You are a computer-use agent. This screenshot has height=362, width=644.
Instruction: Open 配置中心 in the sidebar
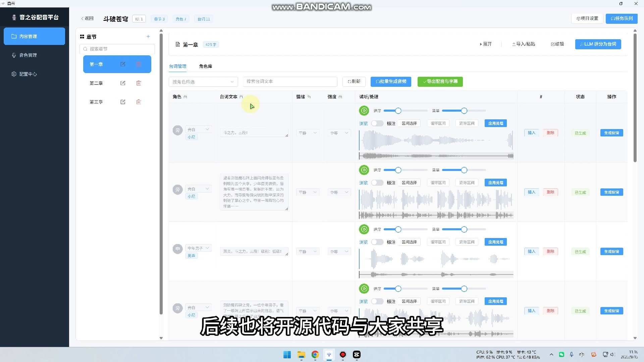pyautogui.click(x=34, y=74)
